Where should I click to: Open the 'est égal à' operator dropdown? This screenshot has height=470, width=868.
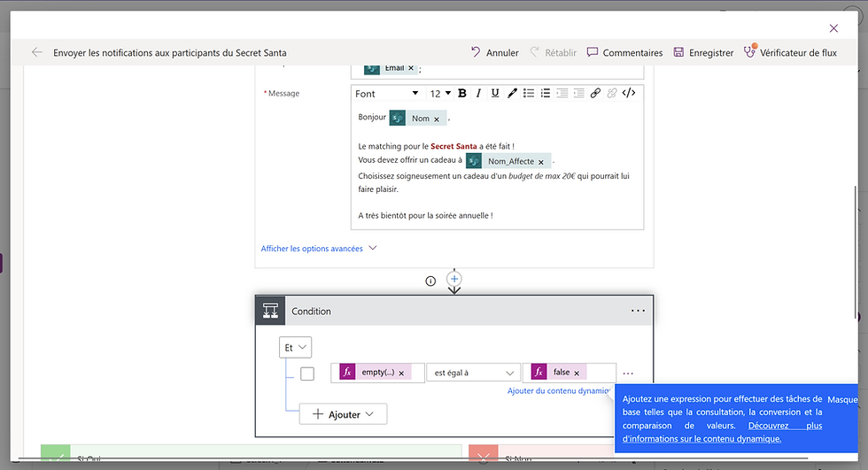point(473,373)
